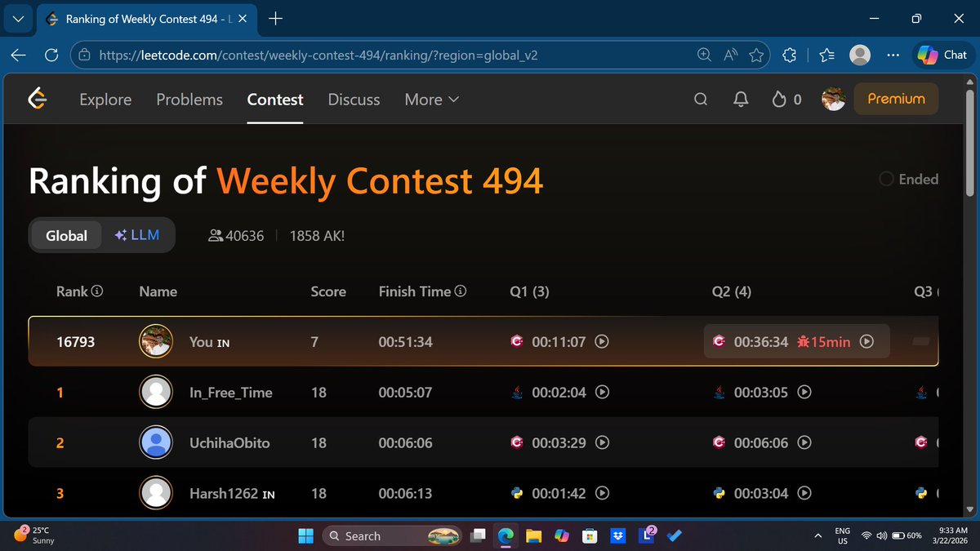Open the Explore page
Screen dimensions: 980x551
105,100
